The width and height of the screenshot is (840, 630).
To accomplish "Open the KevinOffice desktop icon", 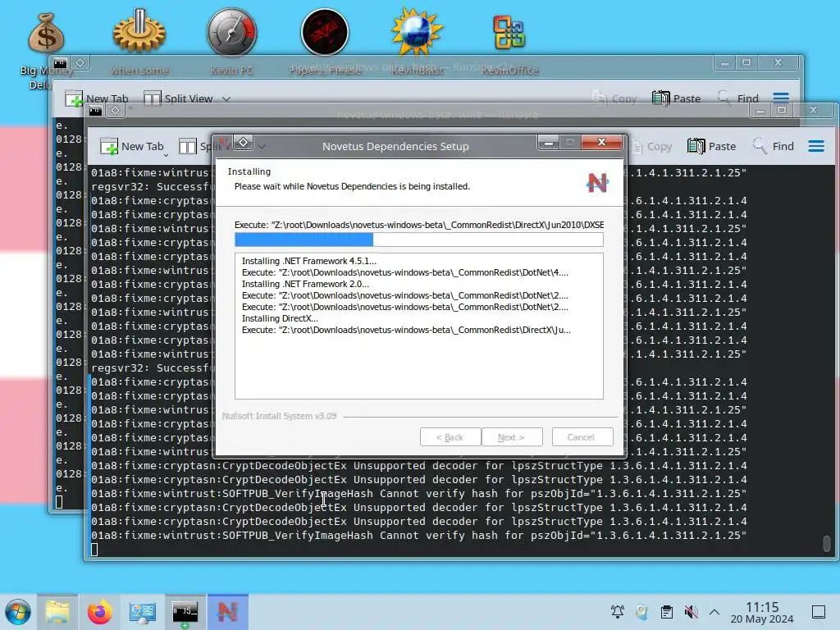I will click(x=509, y=32).
